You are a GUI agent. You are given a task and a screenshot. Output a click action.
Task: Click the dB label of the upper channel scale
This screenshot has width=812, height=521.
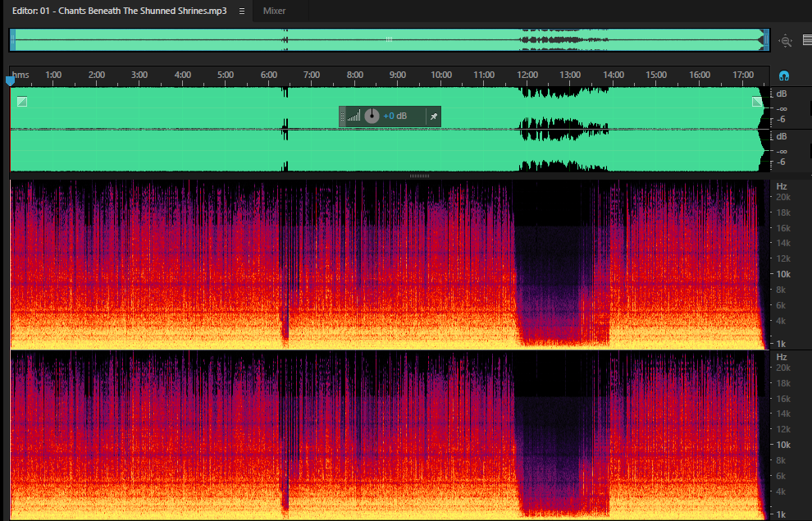(x=782, y=94)
